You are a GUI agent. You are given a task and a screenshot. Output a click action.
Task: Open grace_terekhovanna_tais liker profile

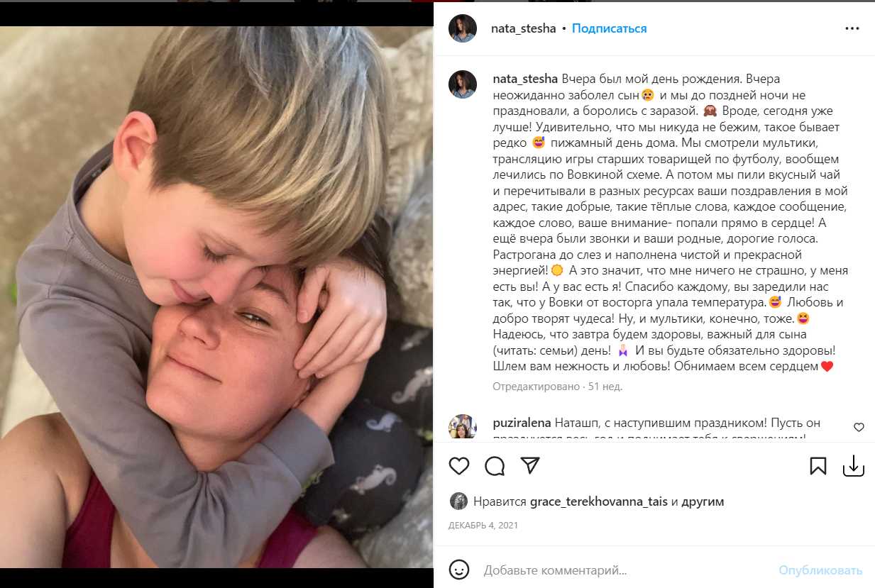(x=599, y=501)
